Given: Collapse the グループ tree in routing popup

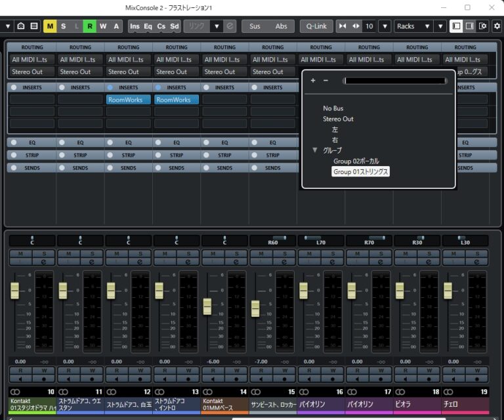Looking at the screenshot, I should point(315,150).
